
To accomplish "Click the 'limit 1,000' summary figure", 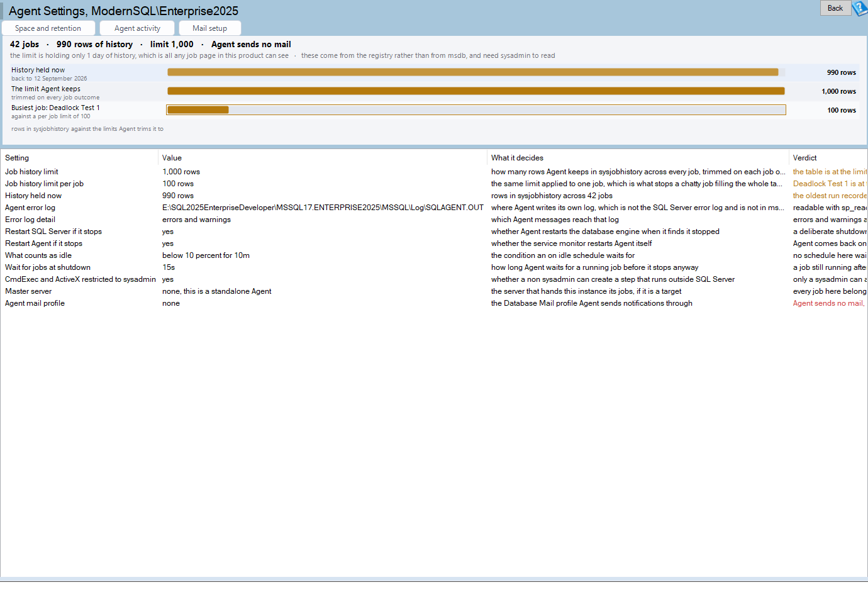I will (x=172, y=45).
